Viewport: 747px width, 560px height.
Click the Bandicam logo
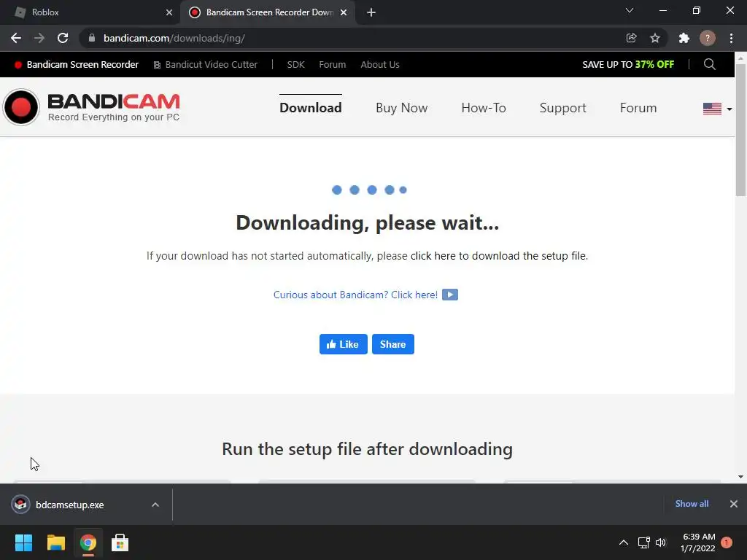pos(91,107)
